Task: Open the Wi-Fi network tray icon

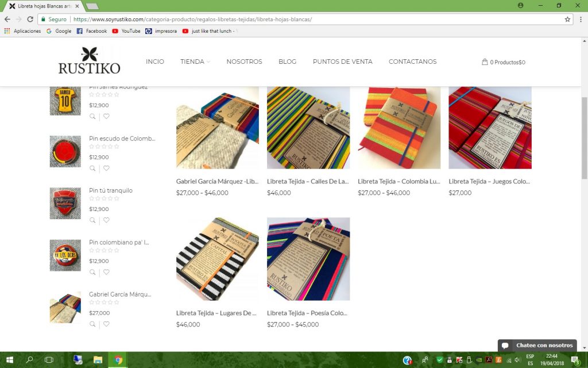Action: (x=509, y=360)
